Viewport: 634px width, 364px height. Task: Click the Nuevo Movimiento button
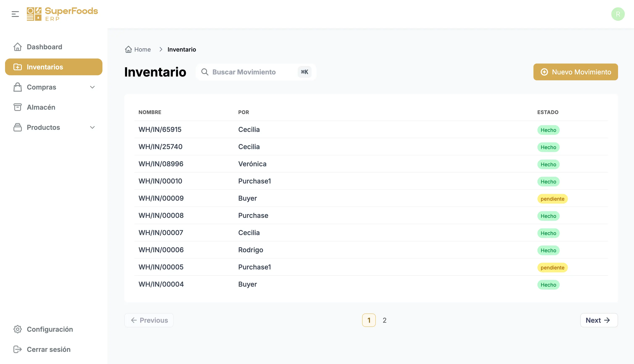pos(575,72)
